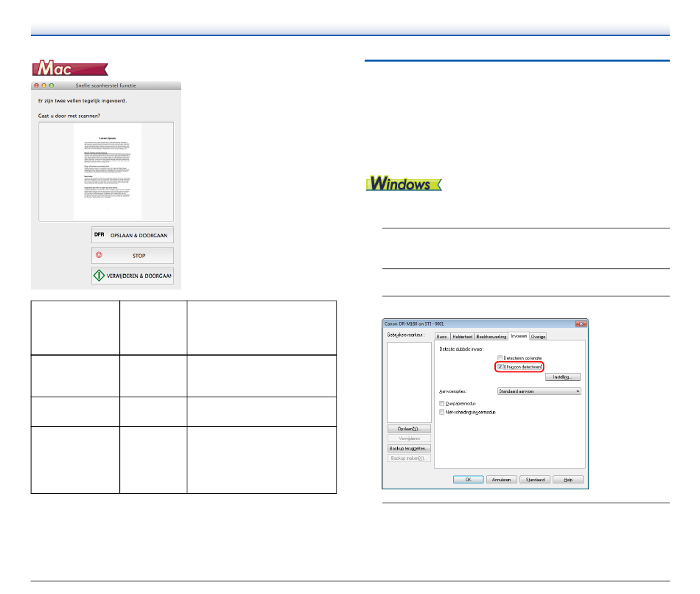Click Annuleren to cancel the dialog
The width and height of the screenshot is (700, 594).
500,479
